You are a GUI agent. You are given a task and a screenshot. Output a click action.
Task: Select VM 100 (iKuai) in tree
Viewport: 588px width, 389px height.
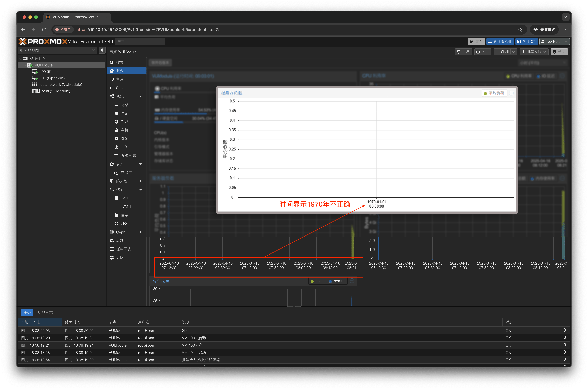click(48, 71)
